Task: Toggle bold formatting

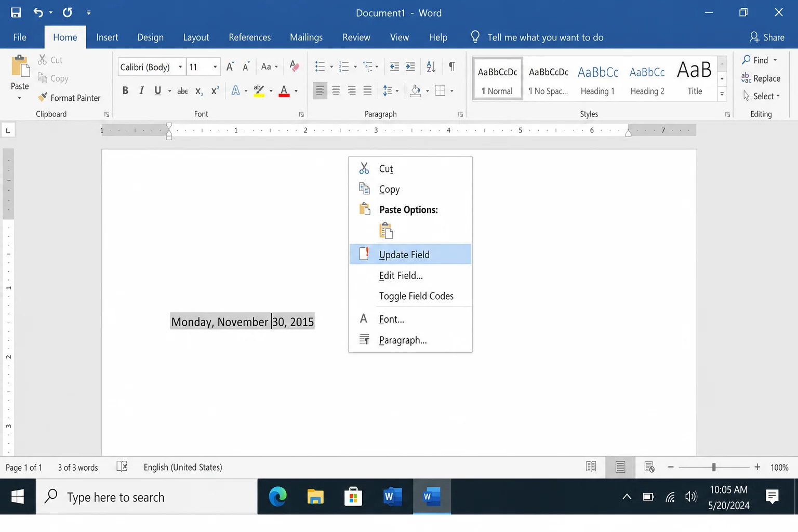Action: coord(125,91)
